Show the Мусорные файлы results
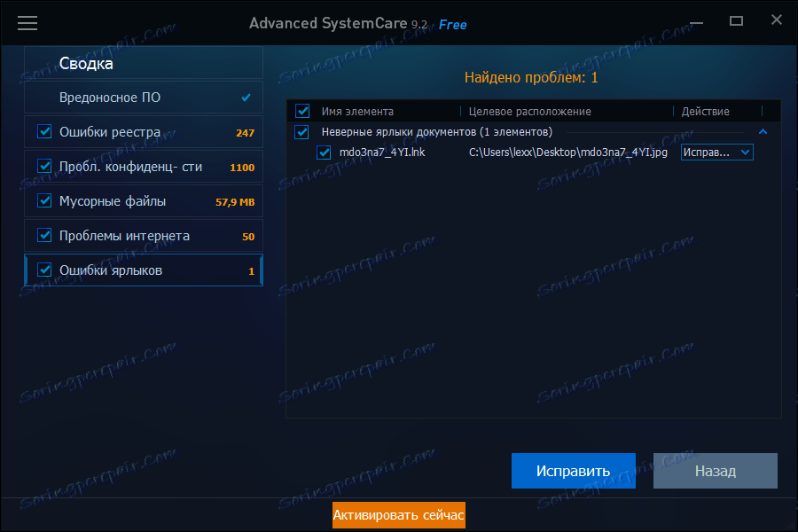Screen dimensions: 798x532 click(x=144, y=201)
